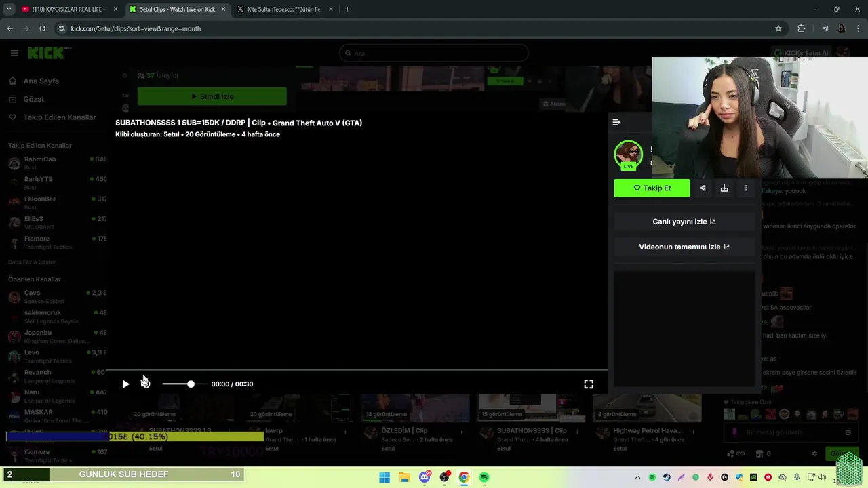Open the chat emoji picker
This screenshot has height=488, width=868.
(x=848, y=432)
